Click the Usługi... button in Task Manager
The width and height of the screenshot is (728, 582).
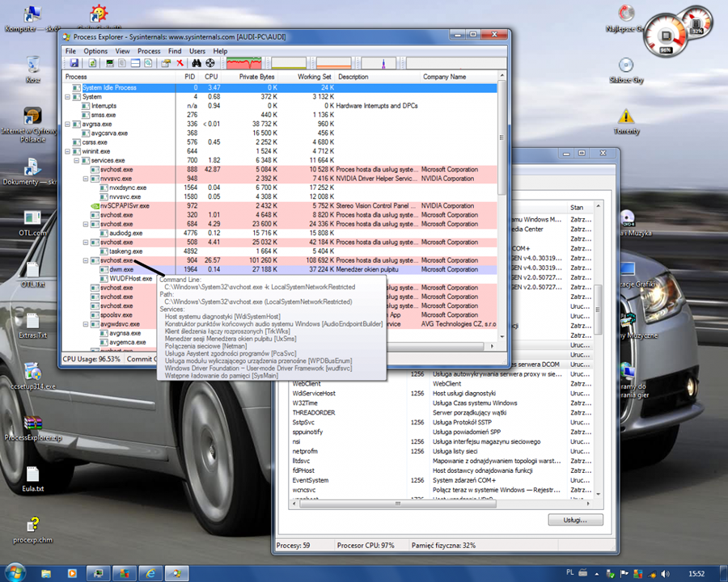coord(575,520)
